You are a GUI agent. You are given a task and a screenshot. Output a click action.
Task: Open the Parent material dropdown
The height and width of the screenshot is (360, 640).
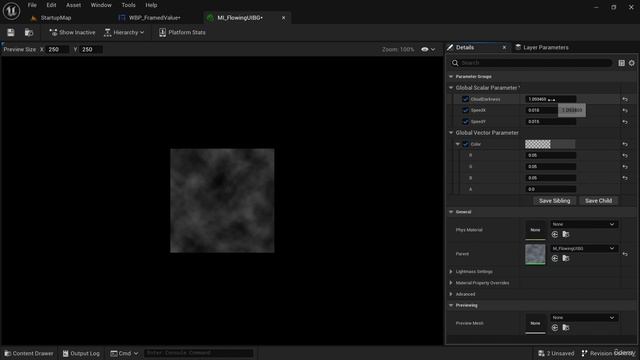584,248
